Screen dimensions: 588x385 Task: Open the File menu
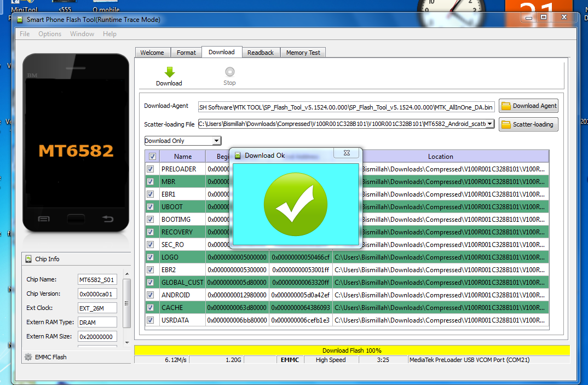click(25, 34)
